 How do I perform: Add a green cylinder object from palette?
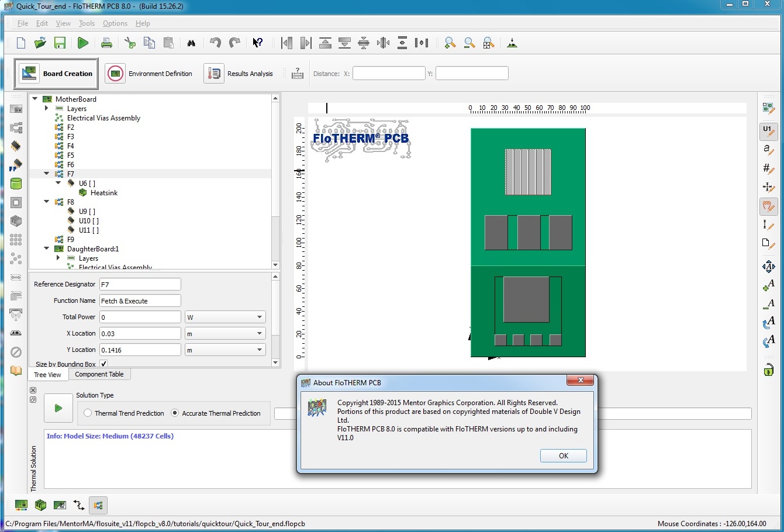pyautogui.click(x=16, y=184)
